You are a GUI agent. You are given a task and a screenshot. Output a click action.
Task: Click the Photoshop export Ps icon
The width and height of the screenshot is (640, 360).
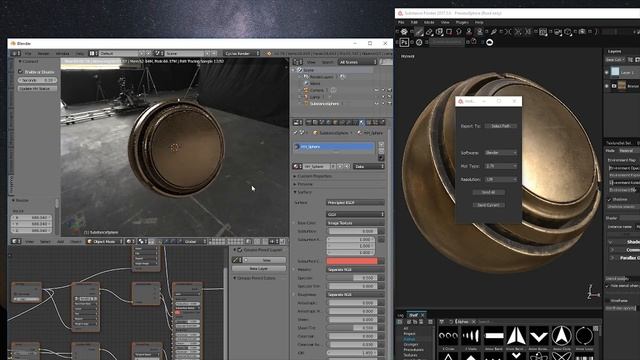point(404,42)
